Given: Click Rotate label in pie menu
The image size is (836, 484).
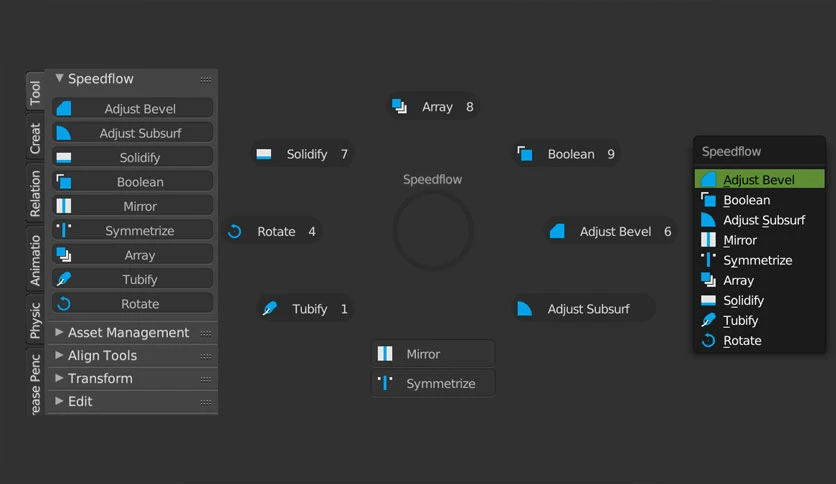Looking at the screenshot, I should 276,231.
